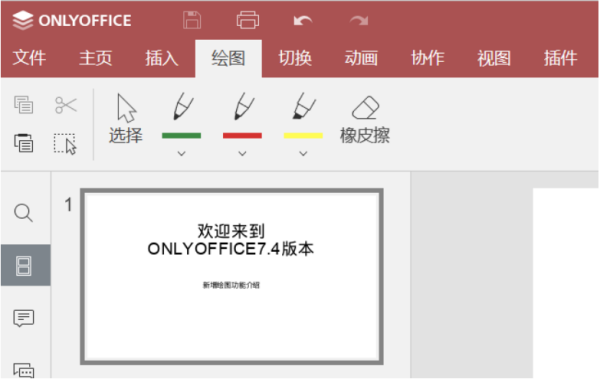Copy using the copy icon in the toolbar

23,105
